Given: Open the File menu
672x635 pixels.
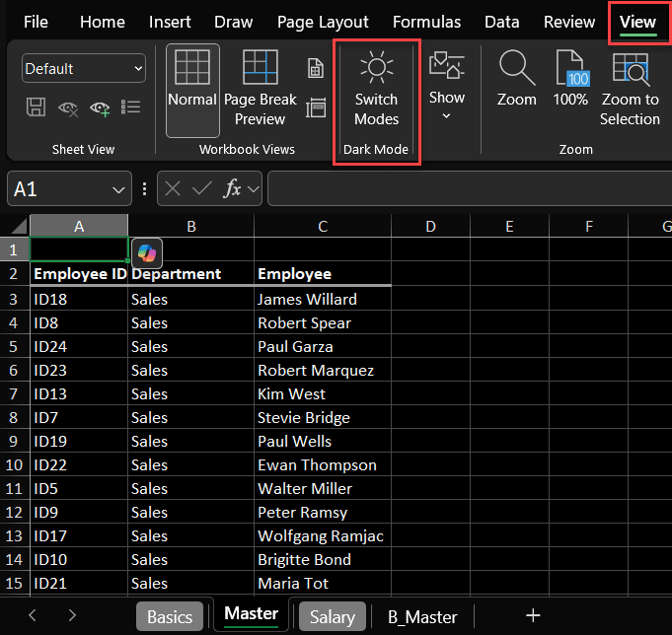Looking at the screenshot, I should click(x=36, y=22).
